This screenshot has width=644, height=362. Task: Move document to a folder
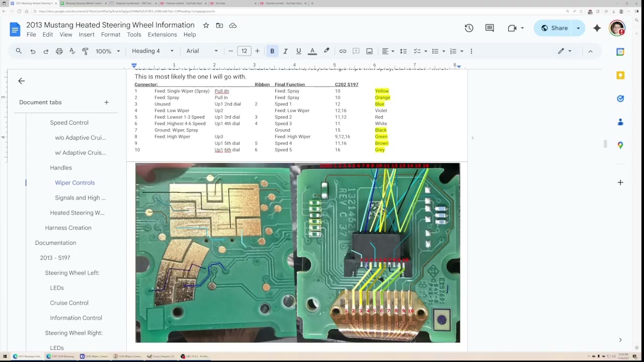[x=219, y=25]
